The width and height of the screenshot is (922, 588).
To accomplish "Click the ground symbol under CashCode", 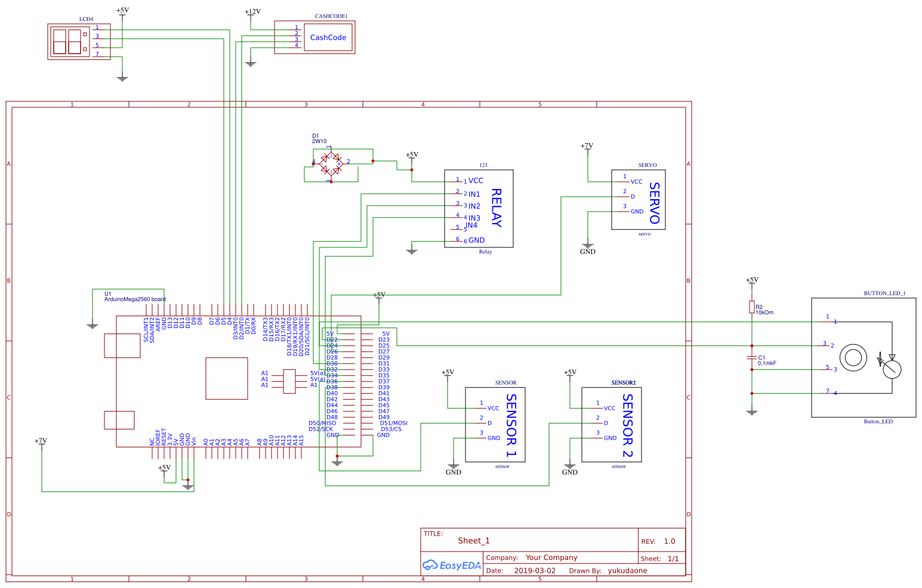I will click(x=251, y=63).
